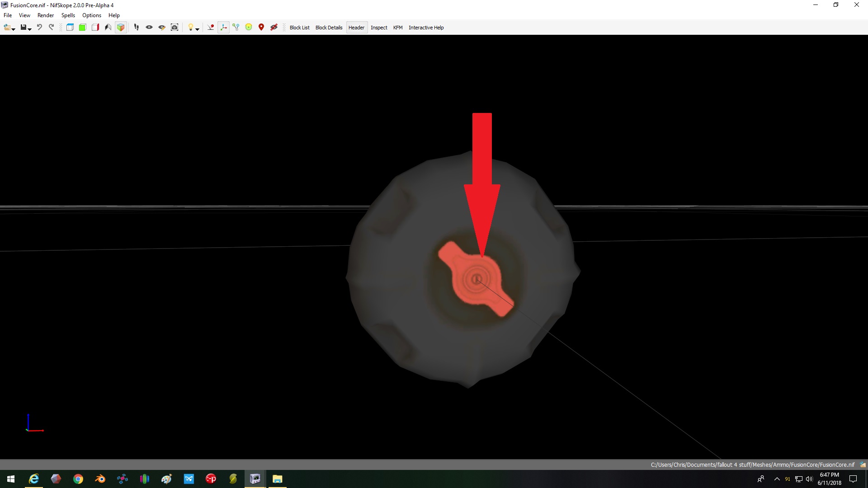The width and height of the screenshot is (868, 488).
Task: Open Google Chrome from taskbar
Action: point(78,479)
